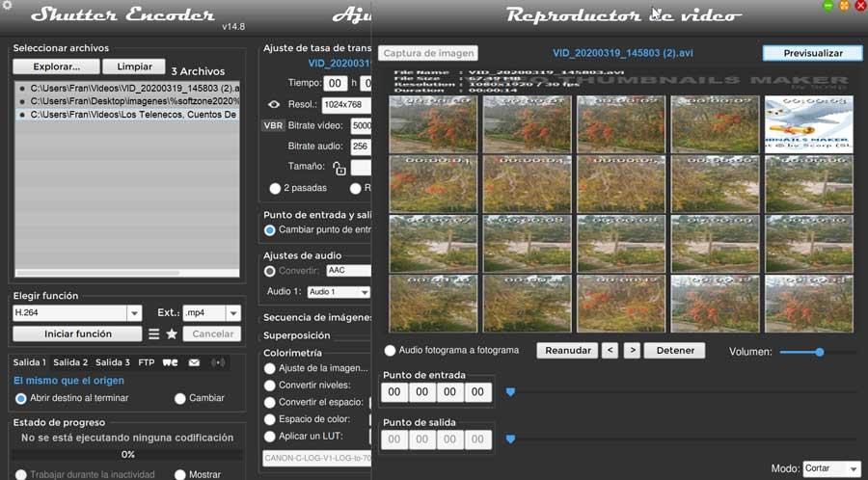Select the softzone2020 file in list
This screenshot has height=480, width=868.
[127, 101]
